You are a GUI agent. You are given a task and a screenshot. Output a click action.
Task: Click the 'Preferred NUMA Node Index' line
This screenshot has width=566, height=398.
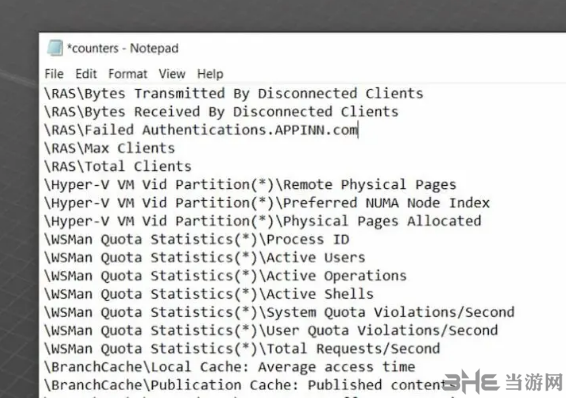pyautogui.click(x=267, y=203)
